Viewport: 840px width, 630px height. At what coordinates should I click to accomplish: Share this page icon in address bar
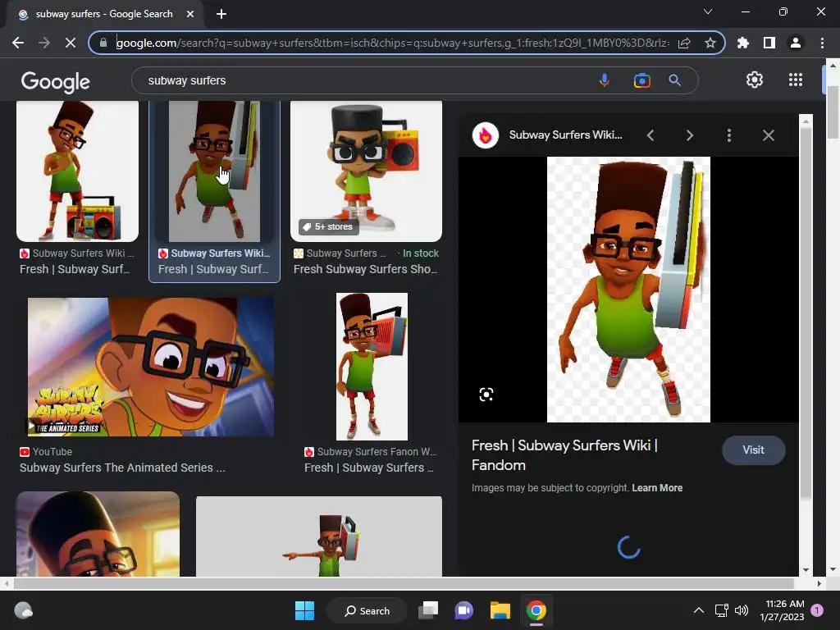pos(684,43)
